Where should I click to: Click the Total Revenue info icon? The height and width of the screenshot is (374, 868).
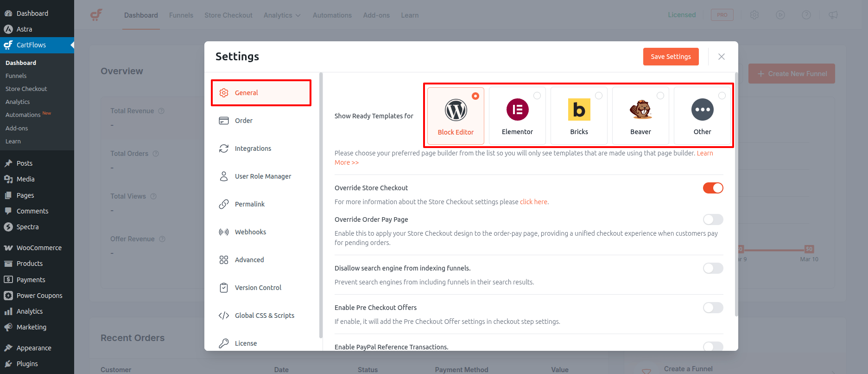tap(161, 111)
